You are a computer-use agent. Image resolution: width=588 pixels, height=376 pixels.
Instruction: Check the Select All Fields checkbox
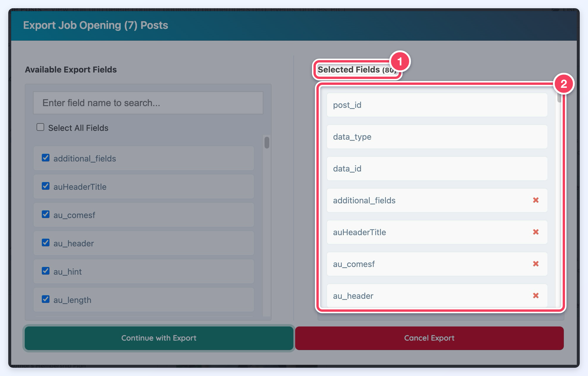pos(40,127)
